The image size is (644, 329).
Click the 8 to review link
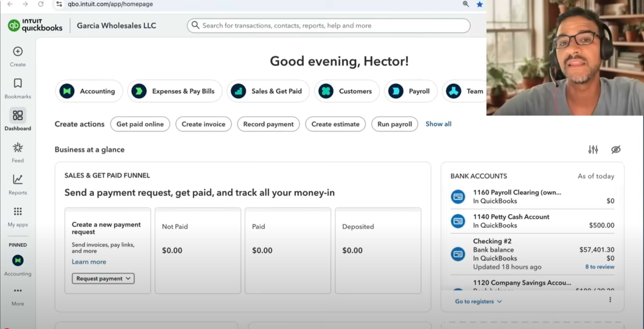point(599,267)
